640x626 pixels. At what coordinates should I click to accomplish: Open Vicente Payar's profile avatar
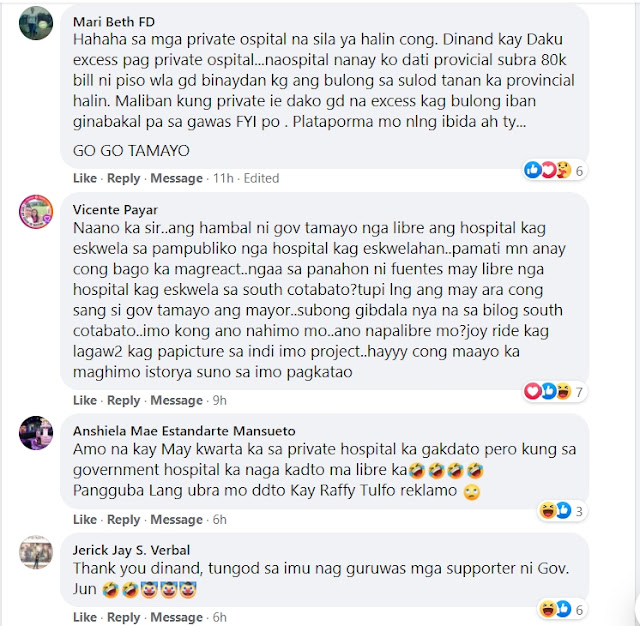pos(36,211)
